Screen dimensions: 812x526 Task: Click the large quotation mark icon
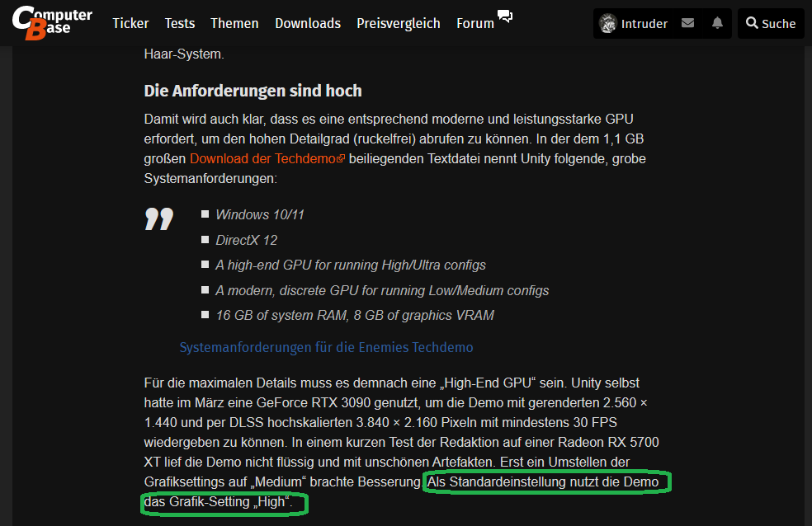[x=159, y=218]
